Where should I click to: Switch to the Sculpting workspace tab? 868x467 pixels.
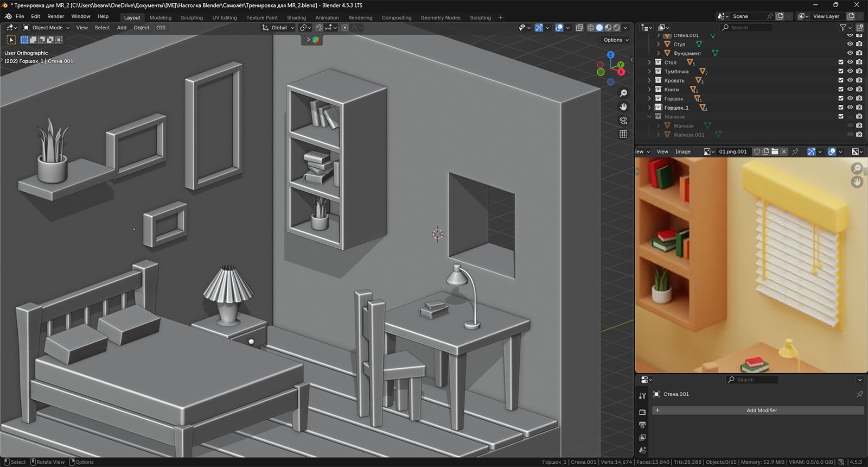click(x=192, y=17)
